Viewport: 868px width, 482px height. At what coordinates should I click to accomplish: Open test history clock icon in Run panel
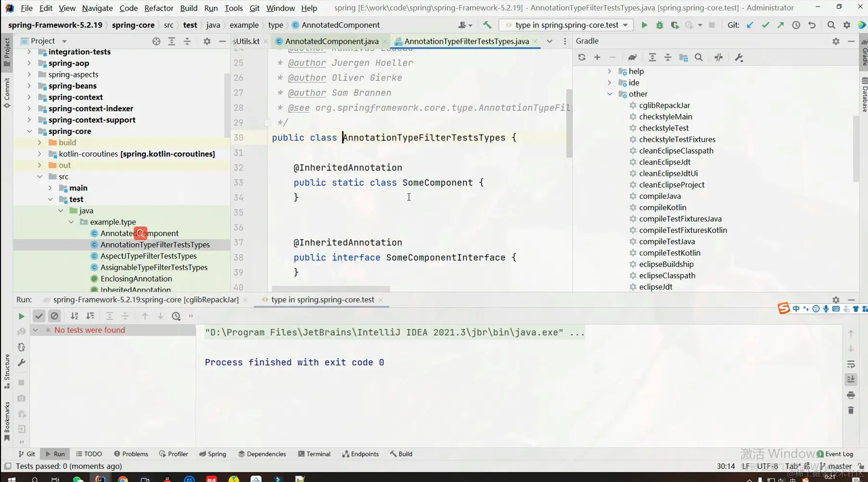pos(176,316)
